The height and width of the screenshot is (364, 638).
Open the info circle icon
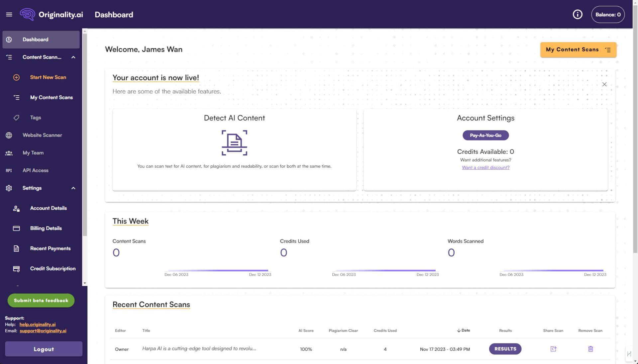click(578, 15)
